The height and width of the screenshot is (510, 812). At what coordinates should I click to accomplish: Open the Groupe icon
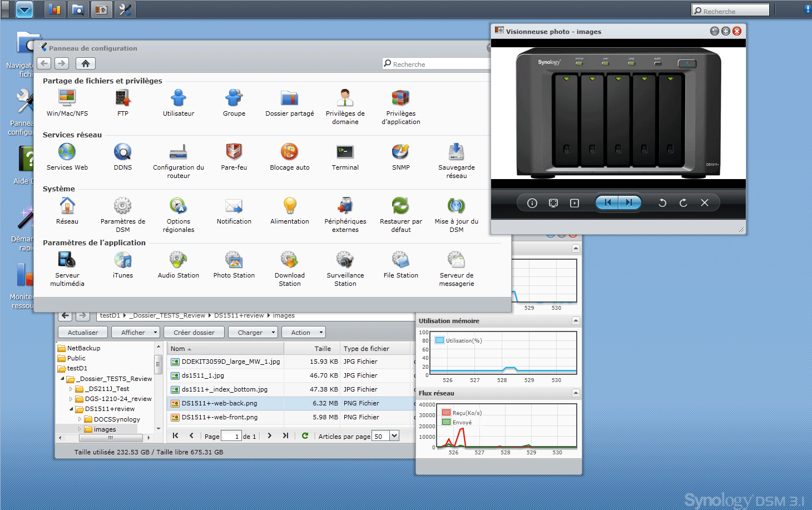[234, 98]
